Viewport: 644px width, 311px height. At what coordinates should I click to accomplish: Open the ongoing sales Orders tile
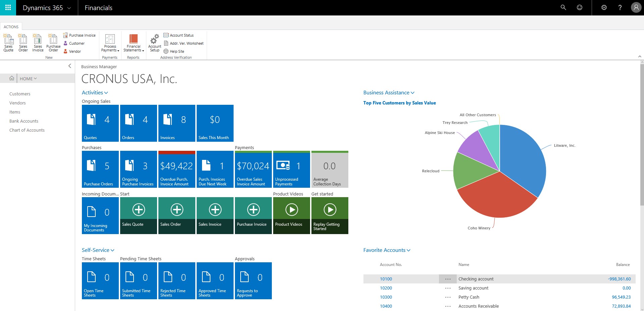[139, 123]
